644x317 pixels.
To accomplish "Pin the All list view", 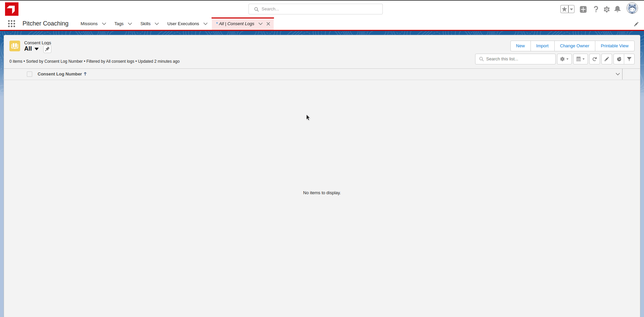I will tap(47, 49).
